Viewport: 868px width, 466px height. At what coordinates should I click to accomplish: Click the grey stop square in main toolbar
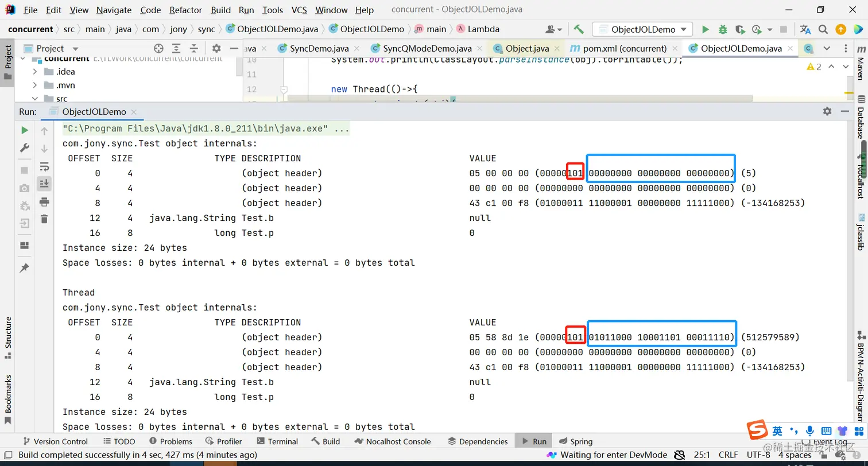click(784, 29)
